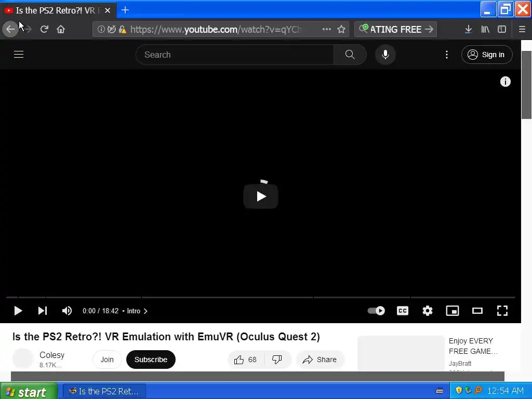Like the video thumbs up 68
The width and height of the screenshot is (532, 399).
[x=246, y=360]
